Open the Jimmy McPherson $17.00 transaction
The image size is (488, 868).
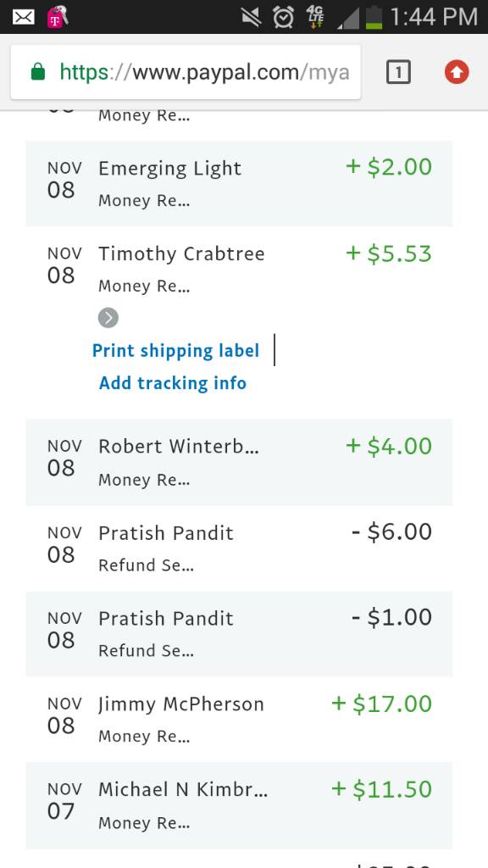tap(239, 719)
